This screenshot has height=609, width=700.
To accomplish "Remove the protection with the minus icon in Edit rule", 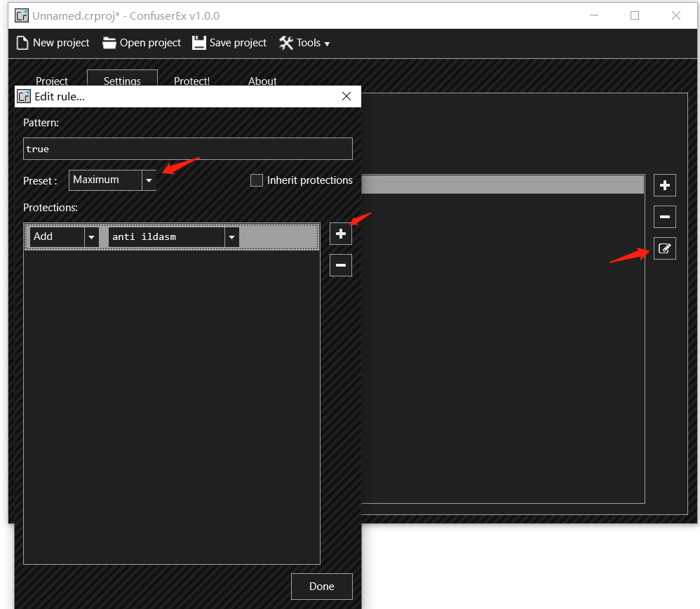I will 341,265.
